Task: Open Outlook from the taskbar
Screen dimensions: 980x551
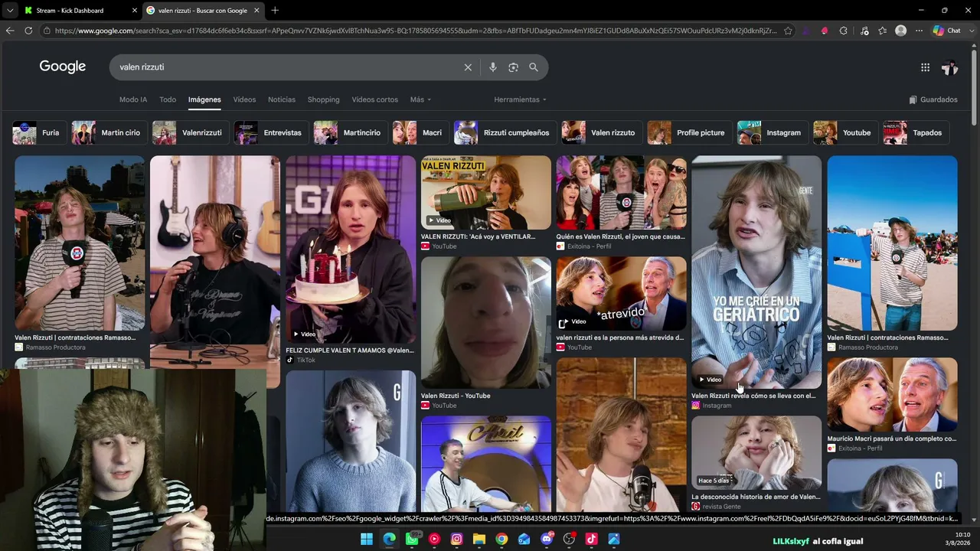Action: click(x=524, y=539)
